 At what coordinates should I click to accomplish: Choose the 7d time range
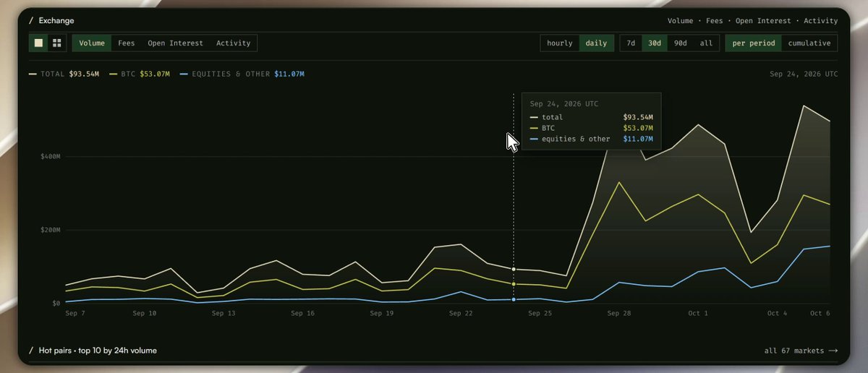631,43
